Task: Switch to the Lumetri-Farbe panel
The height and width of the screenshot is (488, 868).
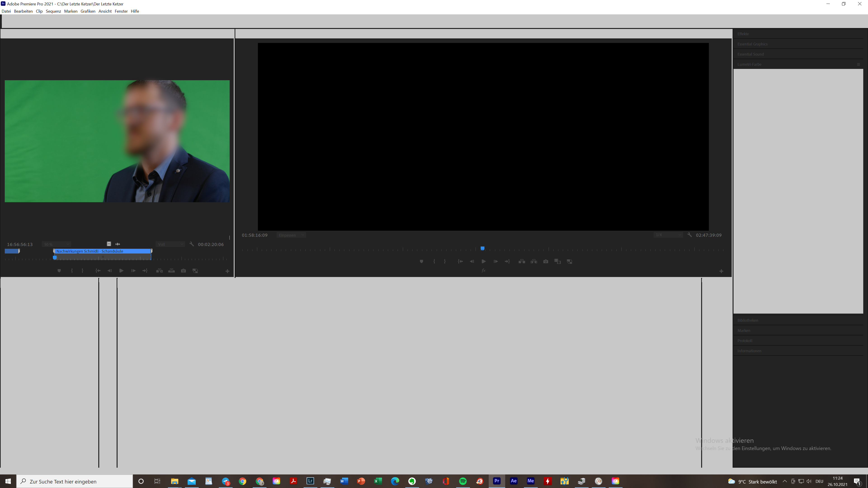Action: pyautogui.click(x=750, y=64)
